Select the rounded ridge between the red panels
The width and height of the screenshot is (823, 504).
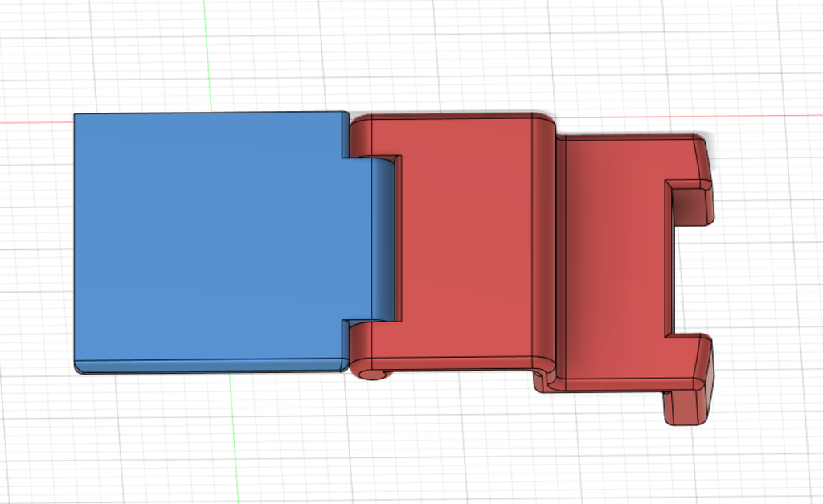tap(545, 241)
